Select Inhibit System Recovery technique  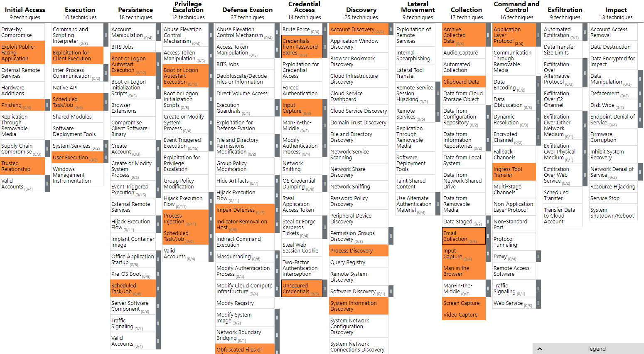tap(613, 154)
